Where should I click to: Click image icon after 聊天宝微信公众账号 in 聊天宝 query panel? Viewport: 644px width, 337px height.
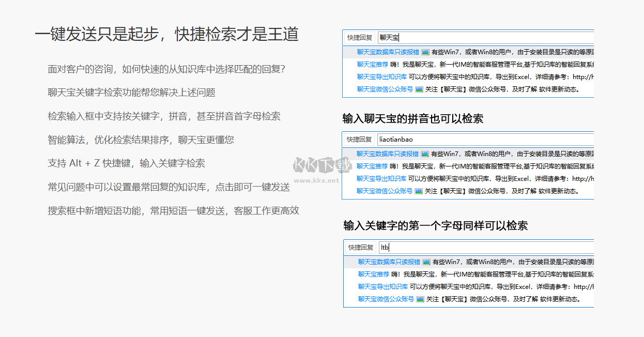(x=419, y=89)
